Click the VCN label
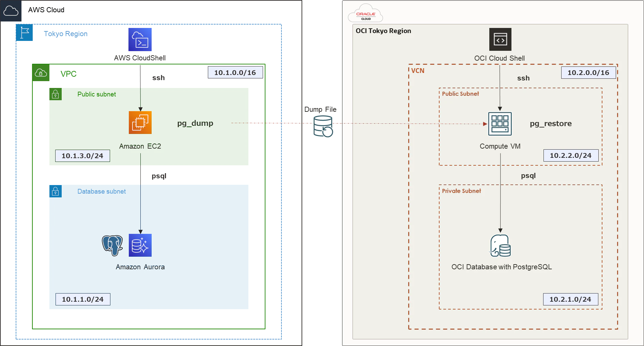 click(x=418, y=71)
